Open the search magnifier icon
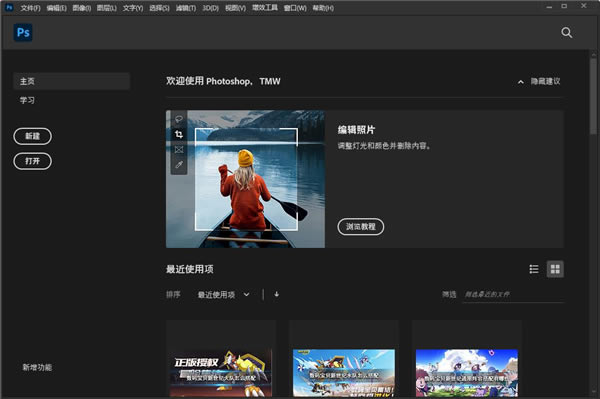Screen dimensions: 600x399 tap(567, 33)
